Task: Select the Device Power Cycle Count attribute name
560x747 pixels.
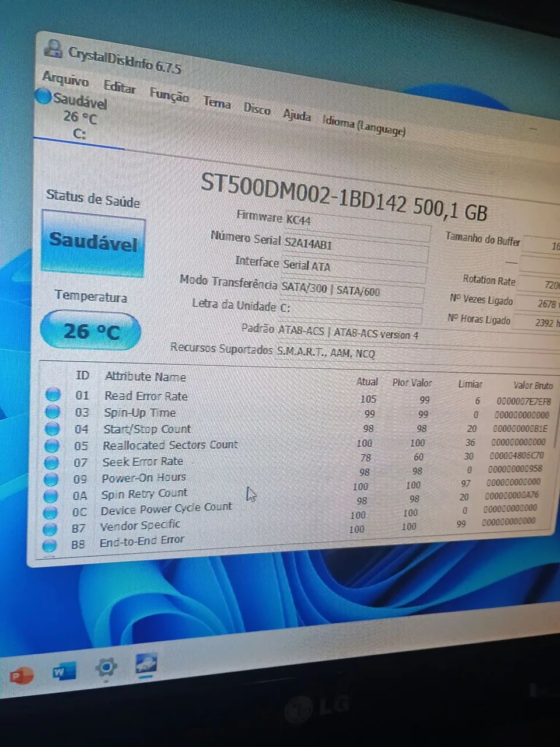Action: 166,509
